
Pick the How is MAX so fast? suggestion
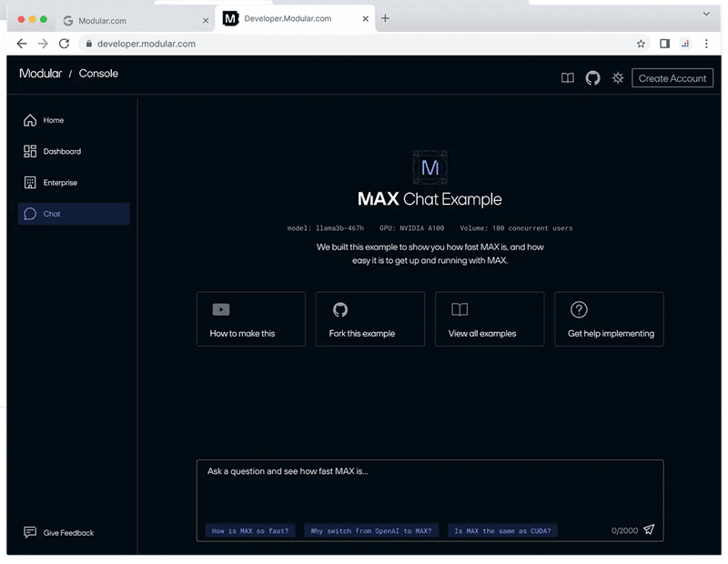point(250,530)
